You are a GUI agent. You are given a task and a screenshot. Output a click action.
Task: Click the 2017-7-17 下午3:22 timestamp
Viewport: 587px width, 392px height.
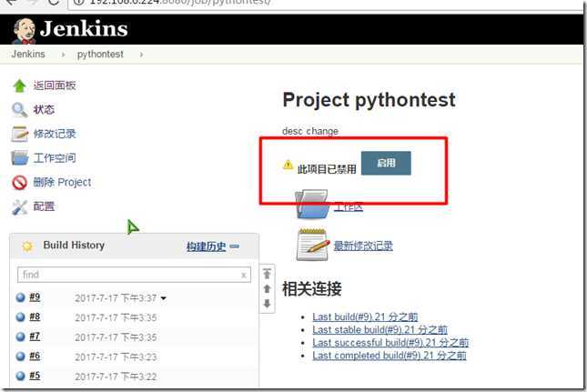tap(116, 377)
